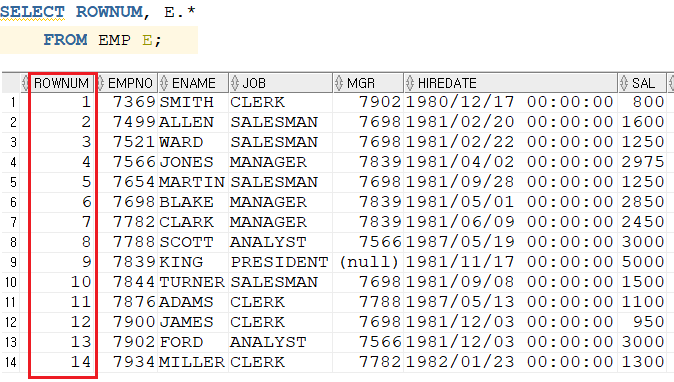
Task: Click EMPNO value 7499
Action: coord(128,122)
